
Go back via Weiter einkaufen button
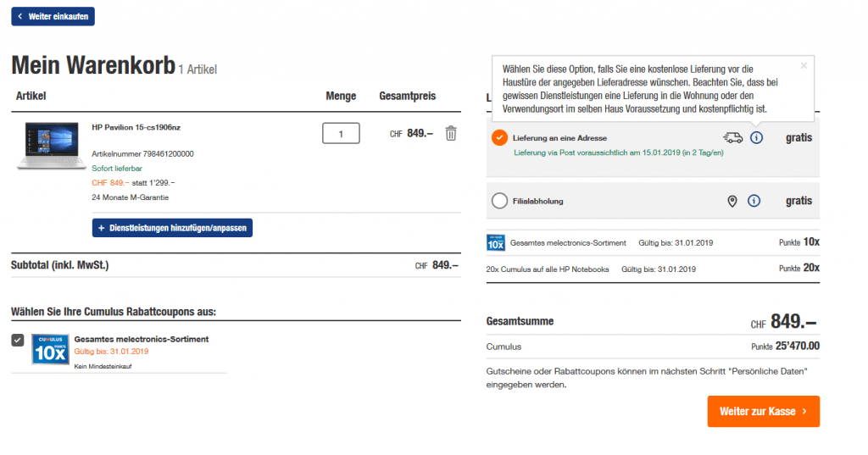53,16
